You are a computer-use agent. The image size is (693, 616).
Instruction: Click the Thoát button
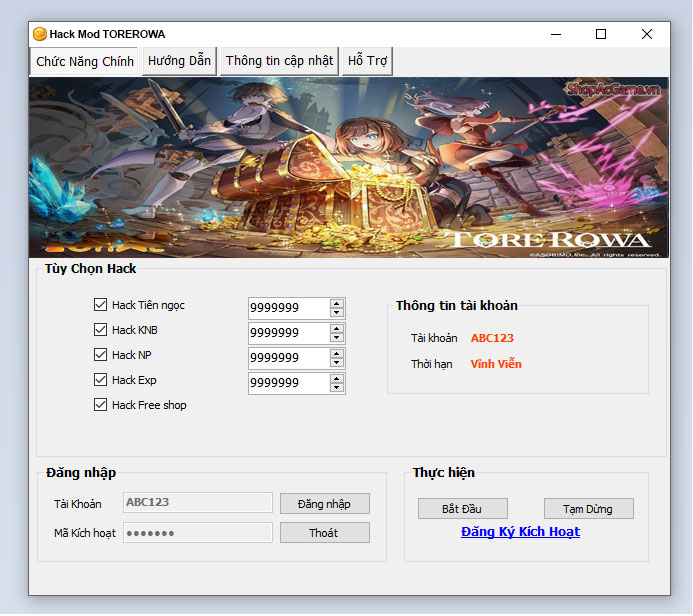point(325,533)
